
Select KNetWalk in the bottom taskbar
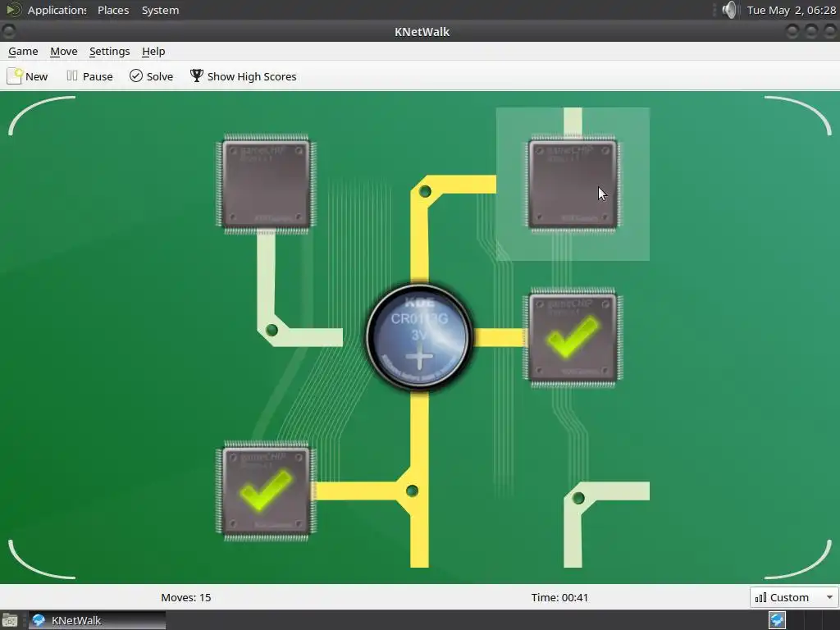(97, 620)
